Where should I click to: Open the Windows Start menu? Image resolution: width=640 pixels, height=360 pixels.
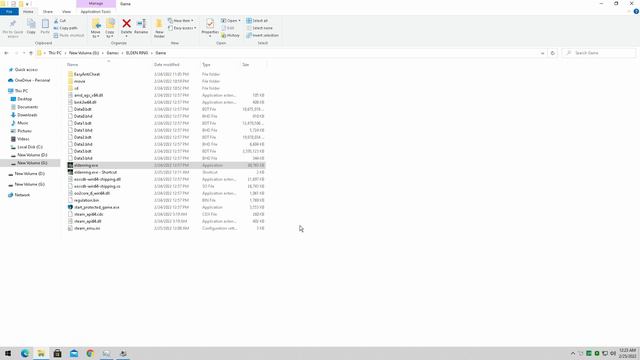pos(8,353)
